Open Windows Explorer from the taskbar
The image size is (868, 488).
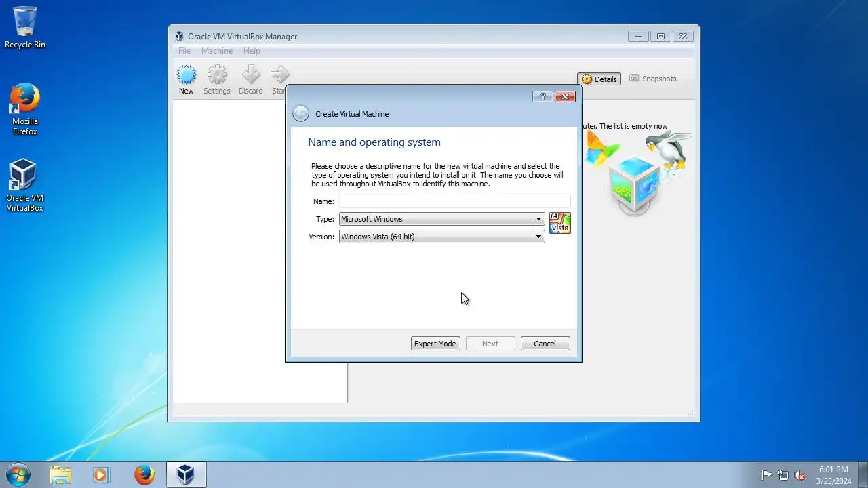60,474
